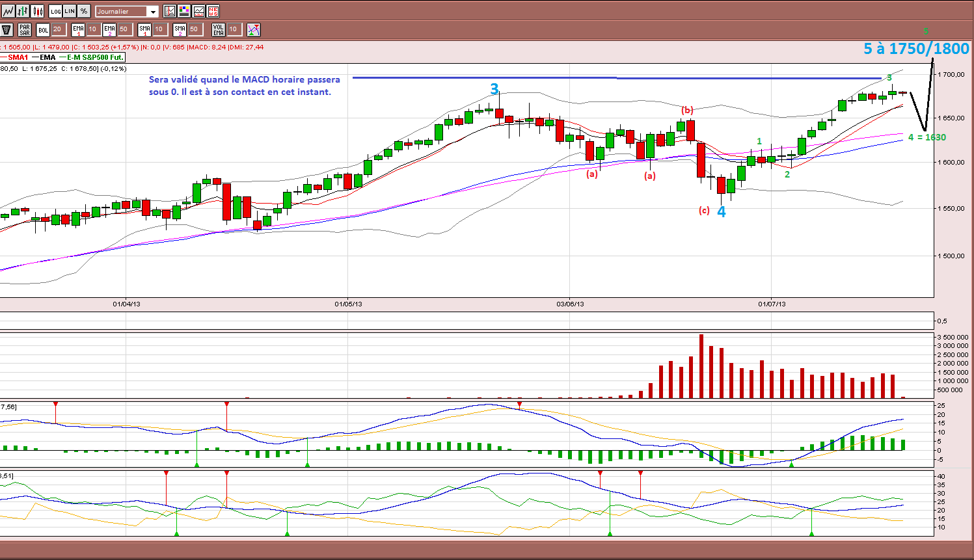Image resolution: width=974 pixels, height=560 pixels.
Task: Click the Bollinger period field showing 20
Action: point(59,29)
